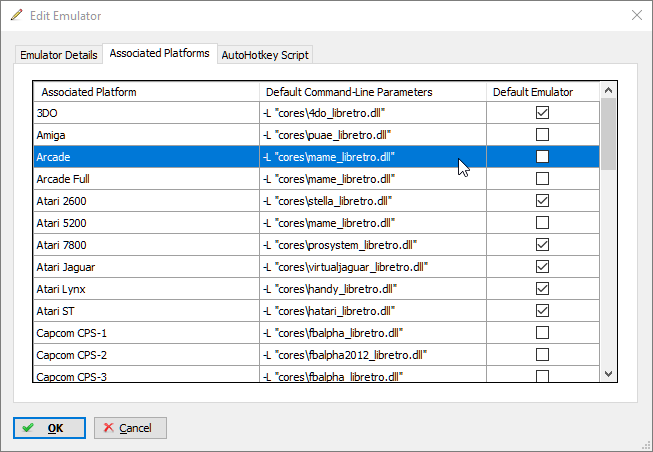Select the Amiga platform cell
This screenshot has height=452, width=653.
147,135
